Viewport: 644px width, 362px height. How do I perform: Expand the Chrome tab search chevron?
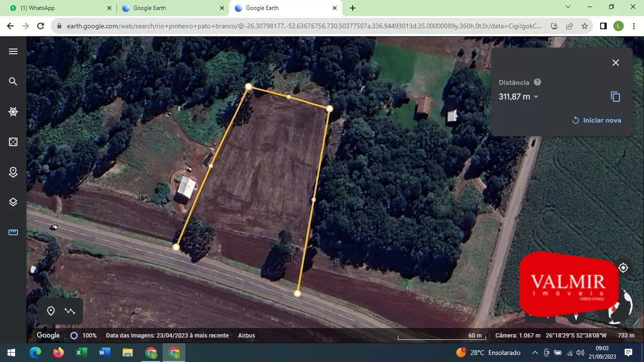click(x=568, y=7)
